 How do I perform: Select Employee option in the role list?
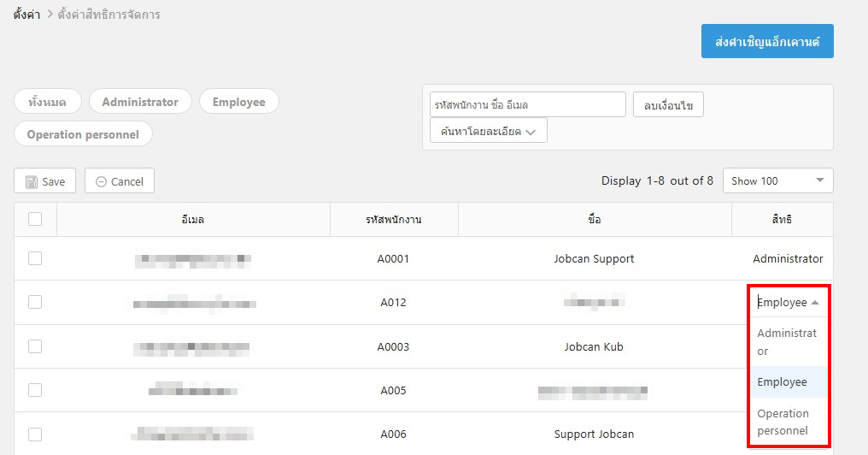point(783,381)
